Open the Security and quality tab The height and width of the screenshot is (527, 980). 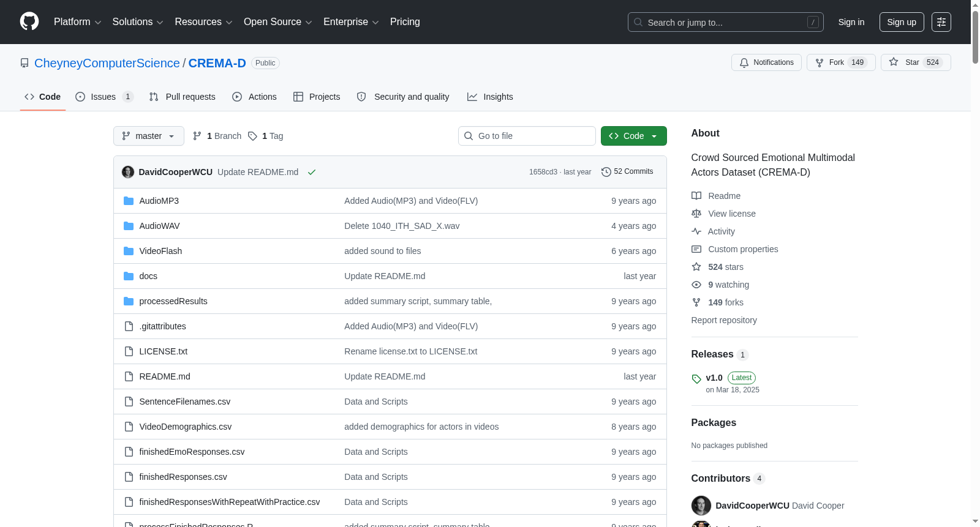click(403, 97)
